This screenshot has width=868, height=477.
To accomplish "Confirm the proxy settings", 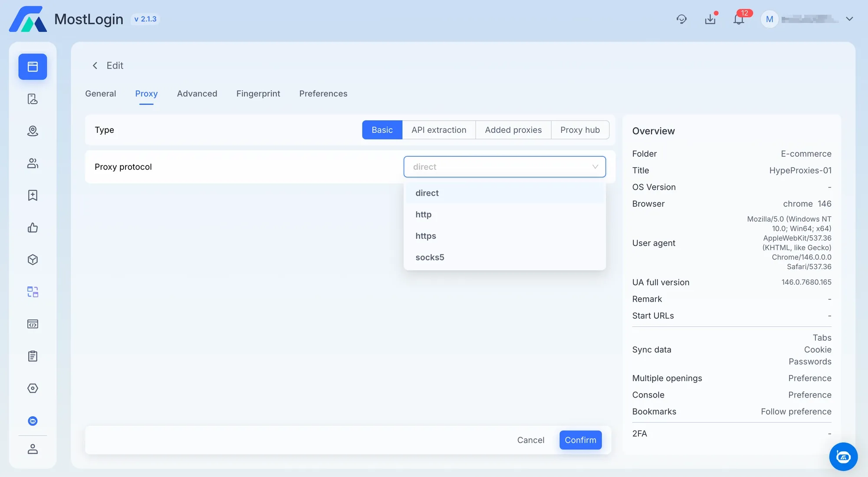I will coord(580,440).
